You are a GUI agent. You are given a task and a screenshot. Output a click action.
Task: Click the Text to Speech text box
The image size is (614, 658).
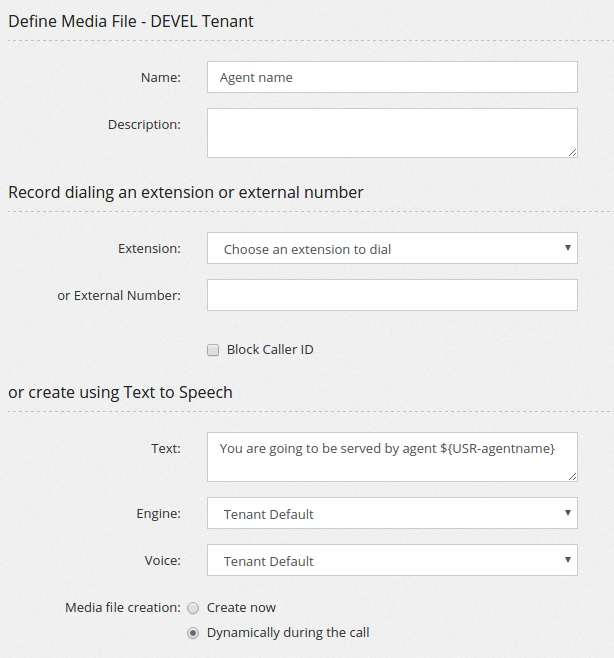click(392, 457)
